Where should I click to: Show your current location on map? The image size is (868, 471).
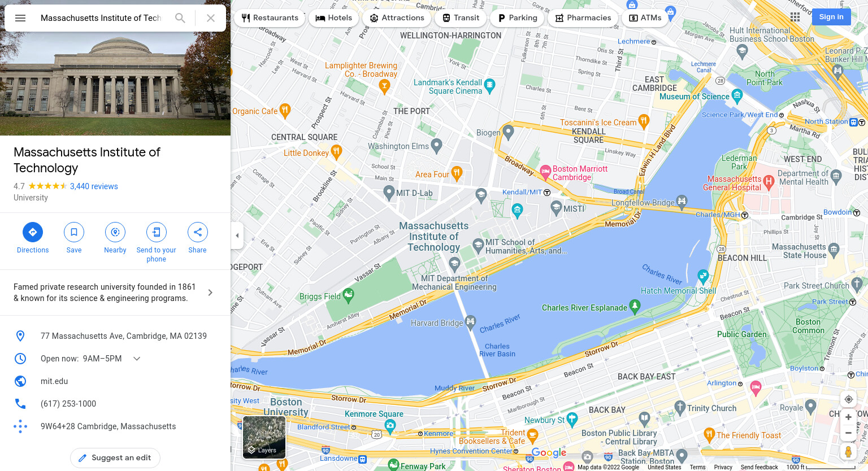pyautogui.click(x=848, y=399)
